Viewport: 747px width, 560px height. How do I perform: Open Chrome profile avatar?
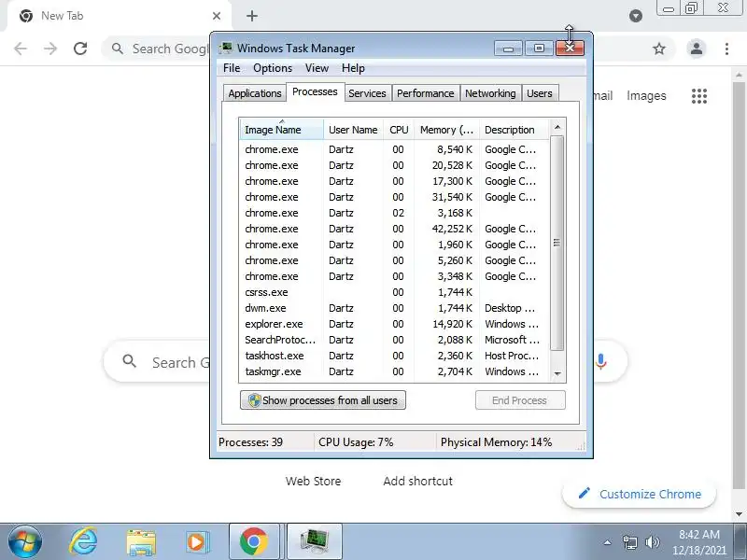[x=696, y=49]
